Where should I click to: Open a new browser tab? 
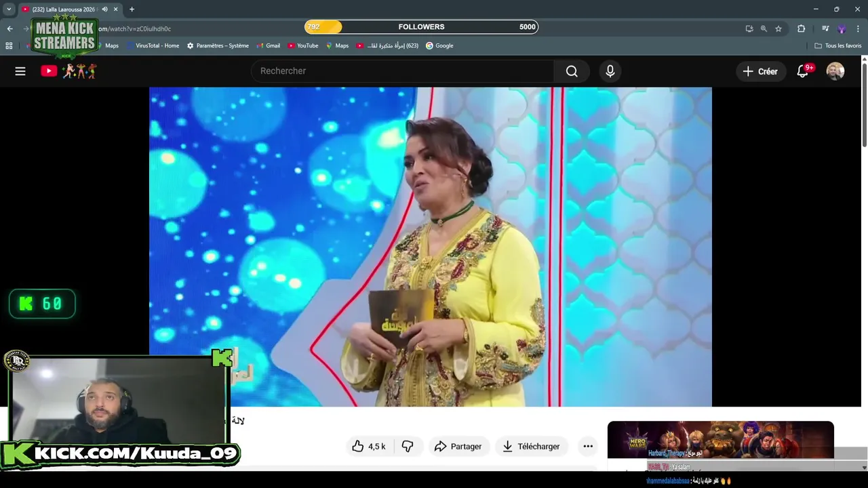[132, 9]
